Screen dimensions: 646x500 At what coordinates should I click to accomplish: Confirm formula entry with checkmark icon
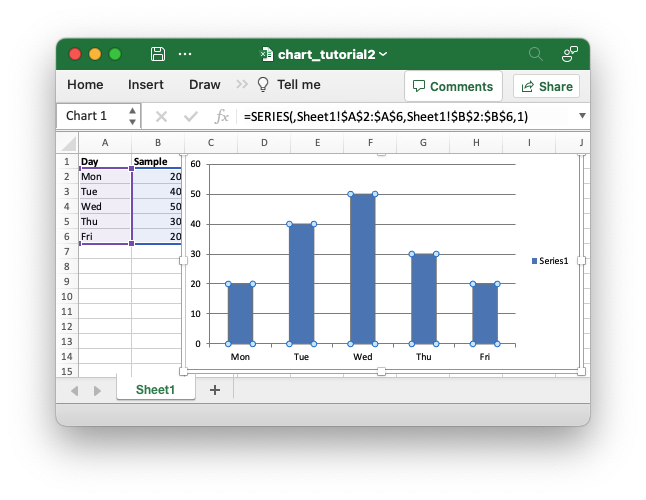coord(191,116)
